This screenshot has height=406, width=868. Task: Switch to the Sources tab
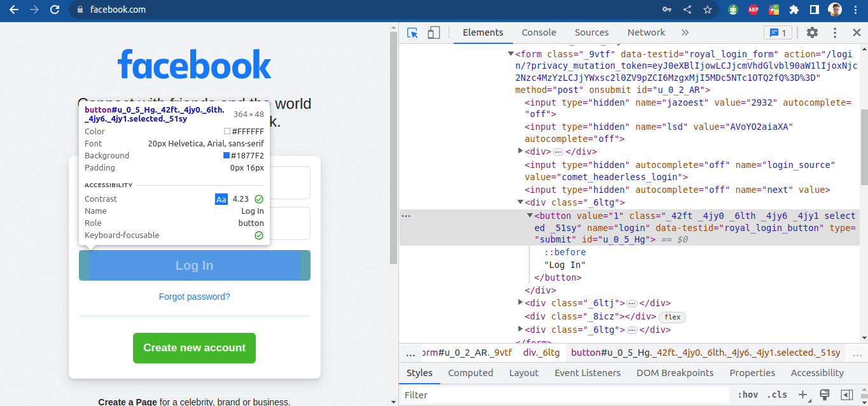pos(592,32)
